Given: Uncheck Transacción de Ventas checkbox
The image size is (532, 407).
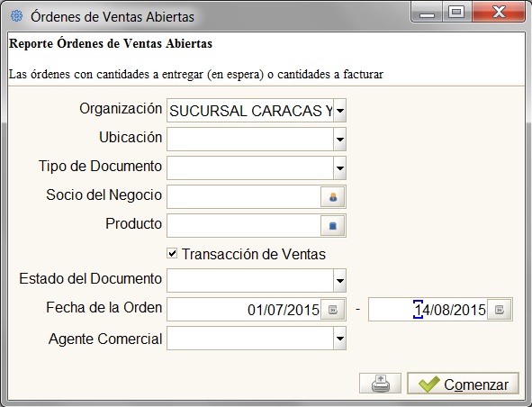Looking at the screenshot, I should point(172,253).
